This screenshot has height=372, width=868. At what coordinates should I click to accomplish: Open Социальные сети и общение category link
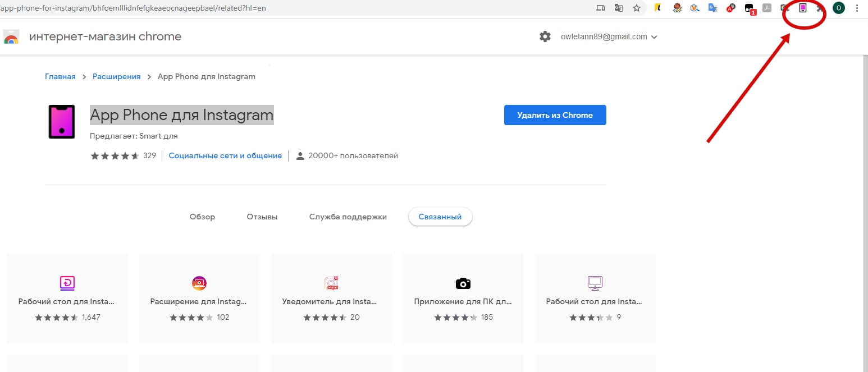[225, 155]
